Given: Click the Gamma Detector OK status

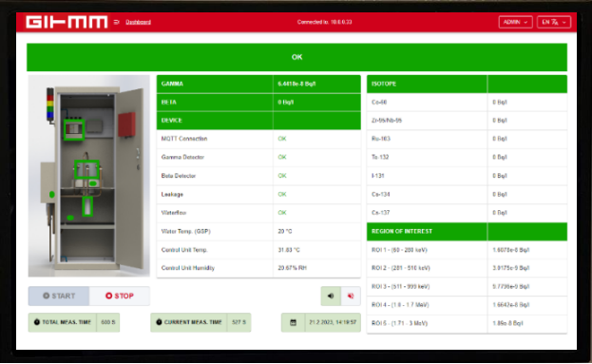Looking at the screenshot, I should click(x=282, y=157).
